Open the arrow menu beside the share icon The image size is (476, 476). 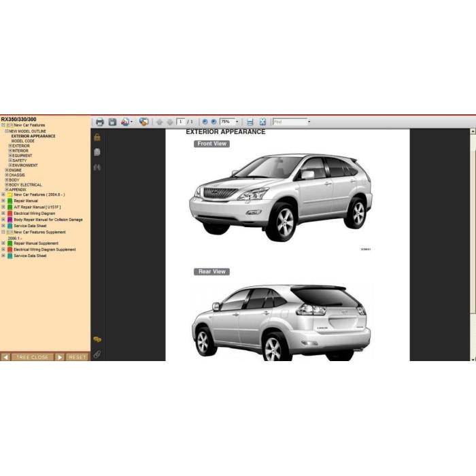point(131,122)
